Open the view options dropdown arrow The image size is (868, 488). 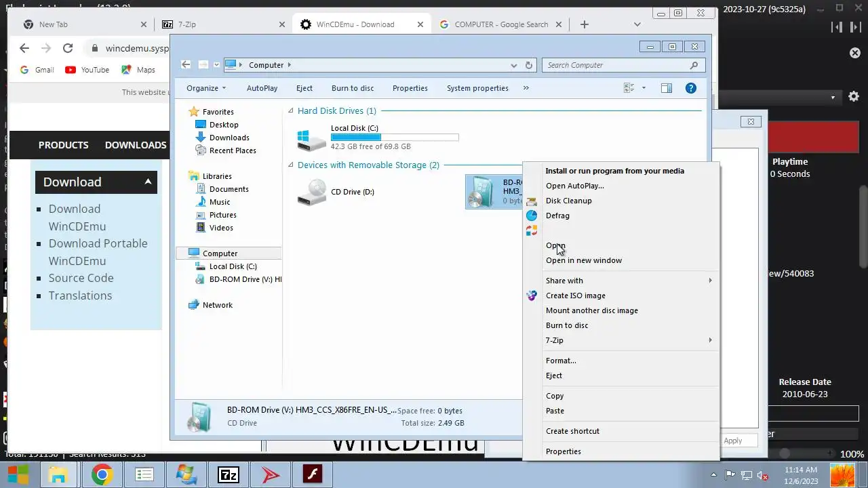pyautogui.click(x=644, y=88)
